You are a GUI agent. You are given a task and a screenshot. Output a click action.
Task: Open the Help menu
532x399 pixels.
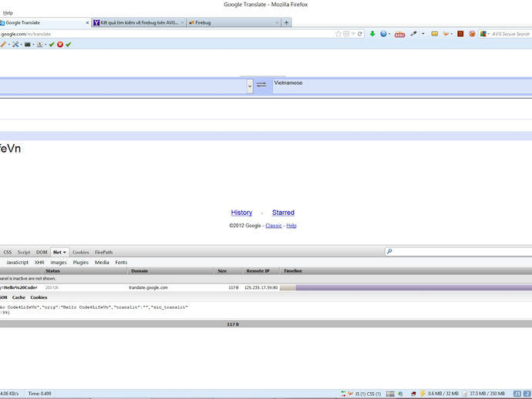click(x=8, y=13)
